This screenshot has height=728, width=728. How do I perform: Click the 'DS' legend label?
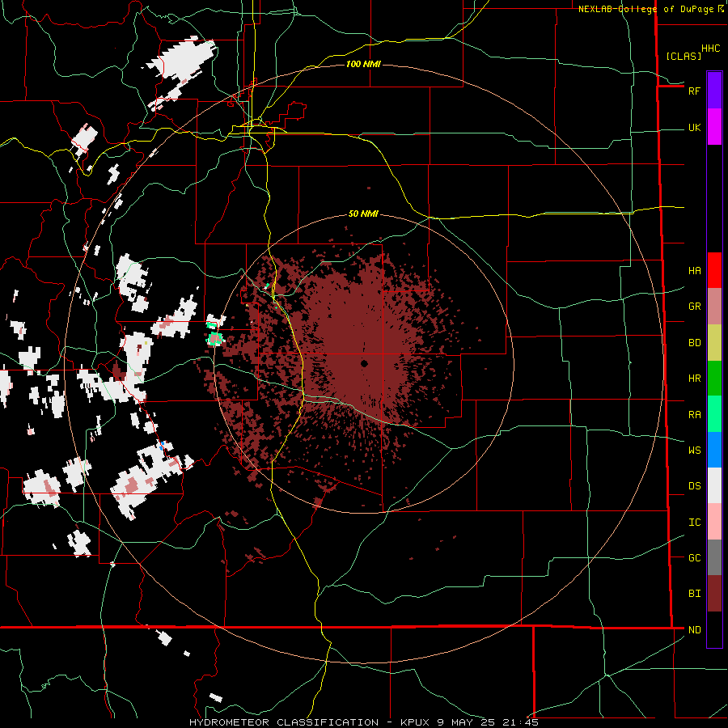(x=694, y=486)
